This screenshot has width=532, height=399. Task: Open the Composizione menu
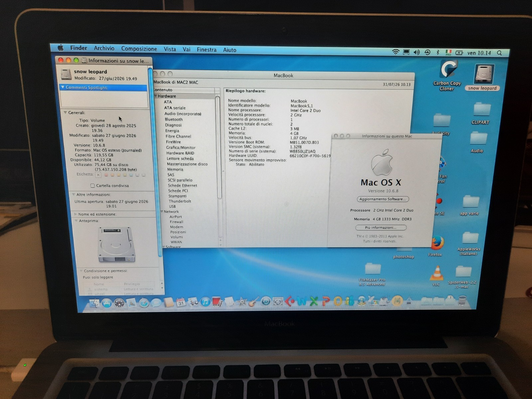139,49
